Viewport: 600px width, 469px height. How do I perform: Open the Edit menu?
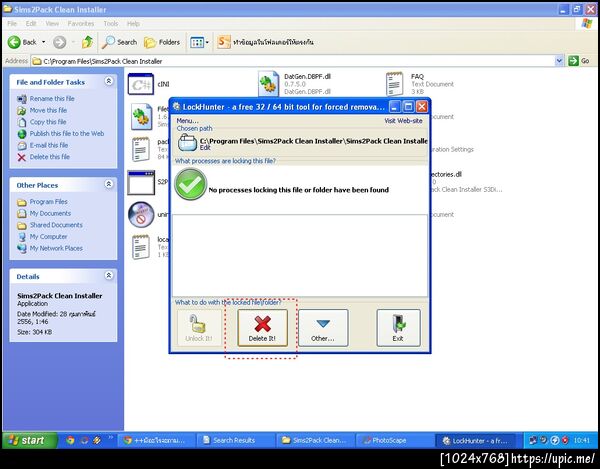tap(31, 24)
